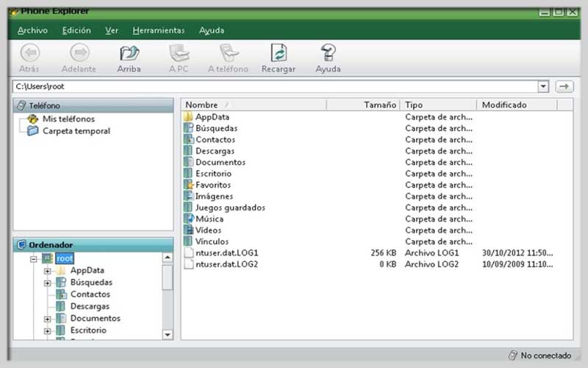Click the Búsquedas folder icon in file list
Image resolution: width=588 pixels, height=368 pixels.
click(188, 127)
